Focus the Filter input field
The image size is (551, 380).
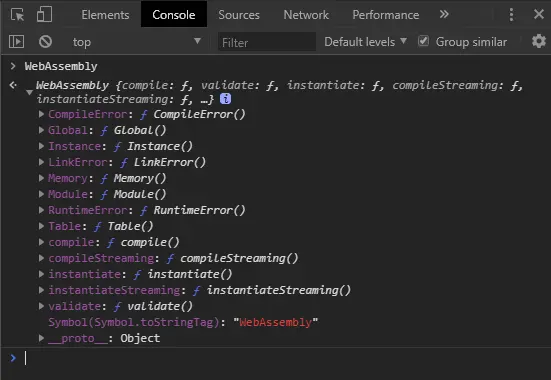(267, 42)
